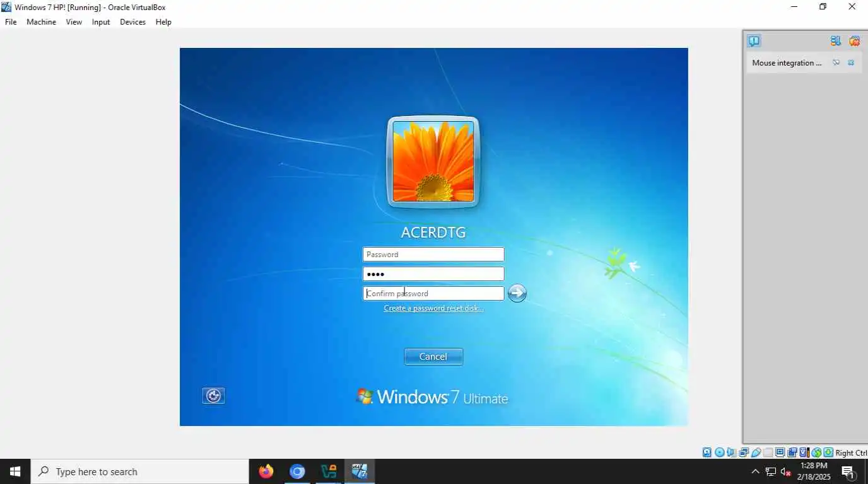
Task: Open the Devices menu
Action: 132,22
